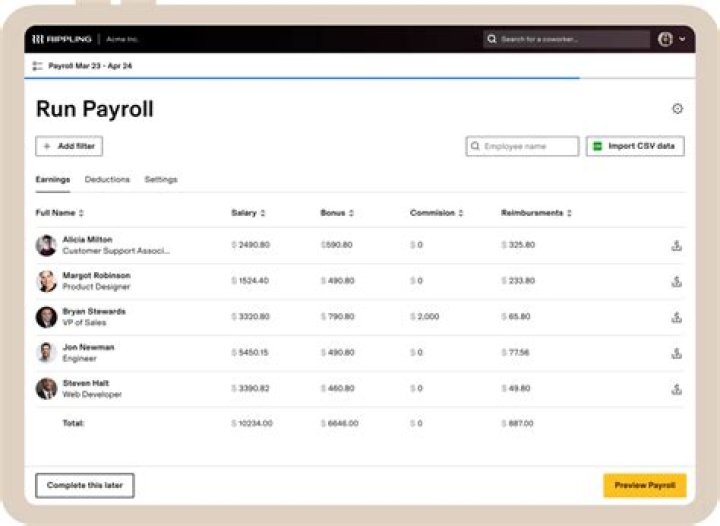Click download icon for Jon Newman row
Image resolution: width=720 pixels, height=526 pixels.
(676, 353)
